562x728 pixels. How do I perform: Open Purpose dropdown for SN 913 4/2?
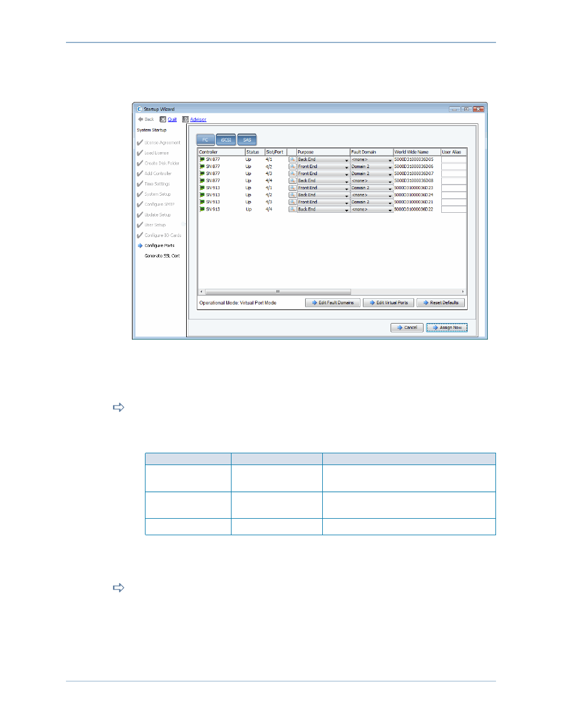323,195
